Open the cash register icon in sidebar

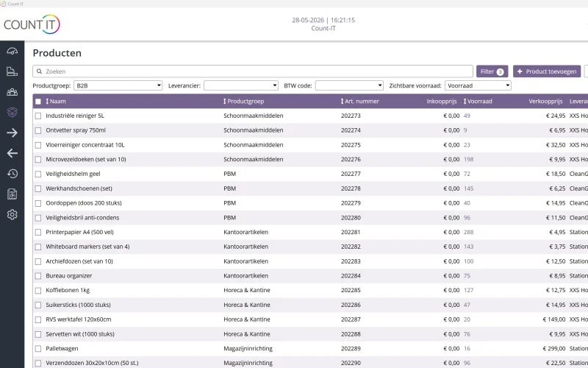pyautogui.click(x=12, y=71)
